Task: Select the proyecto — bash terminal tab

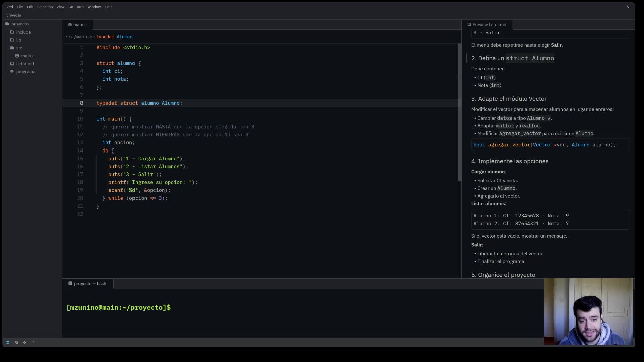Action: [88, 283]
